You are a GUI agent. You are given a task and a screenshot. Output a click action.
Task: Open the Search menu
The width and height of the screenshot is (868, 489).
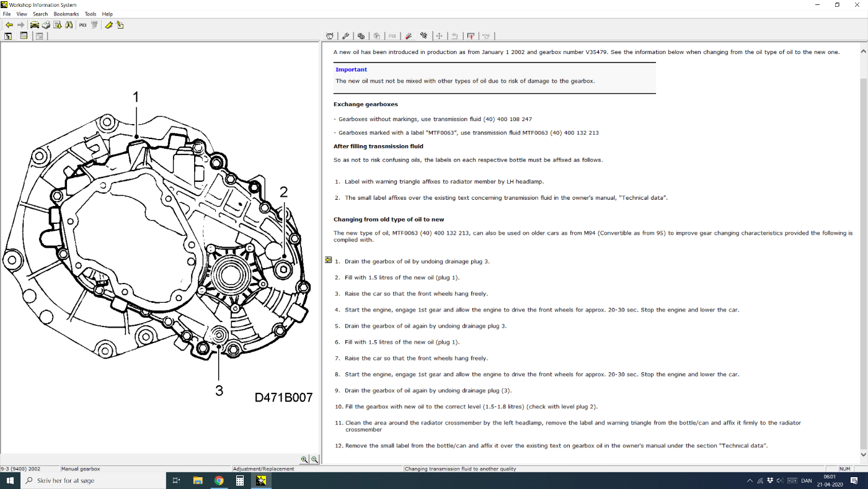pos(40,14)
